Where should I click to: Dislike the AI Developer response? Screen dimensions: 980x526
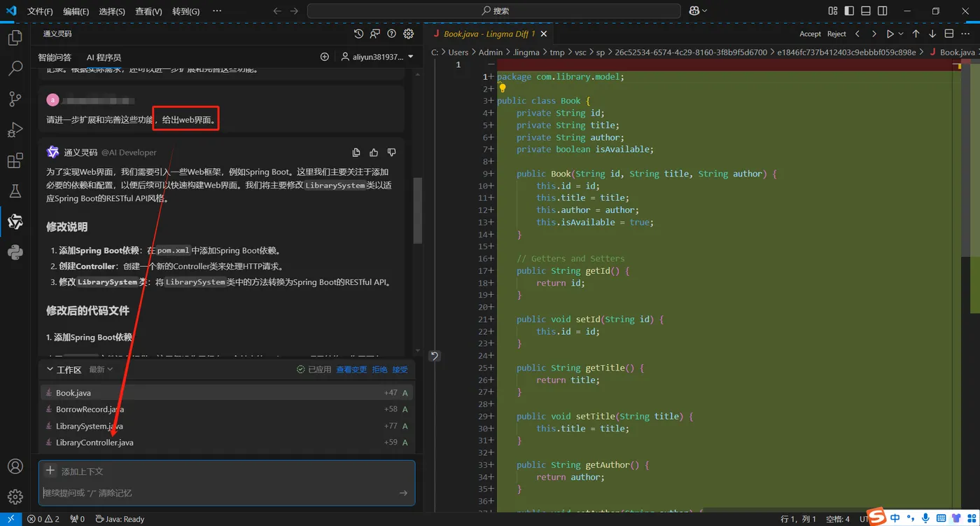[x=391, y=152]
